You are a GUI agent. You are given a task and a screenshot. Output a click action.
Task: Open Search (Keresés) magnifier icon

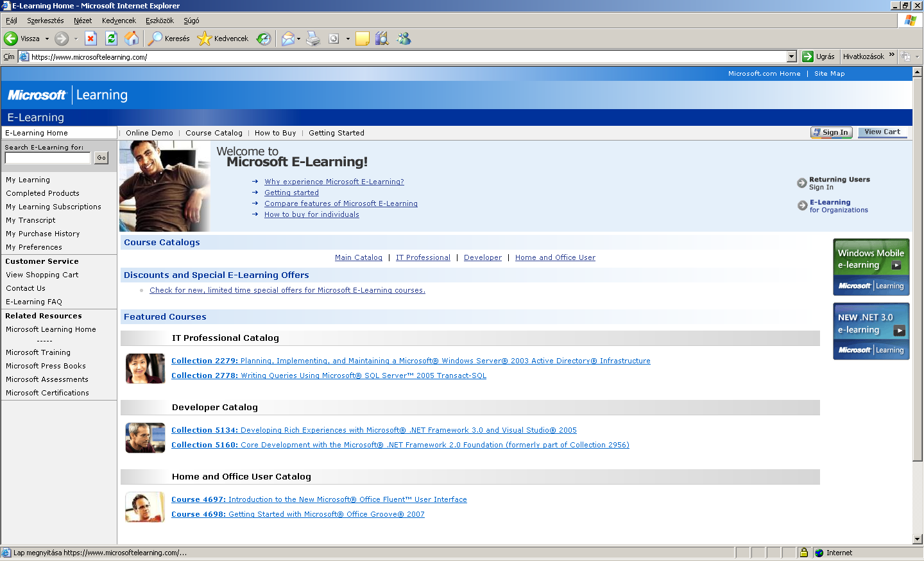point(155,39)
